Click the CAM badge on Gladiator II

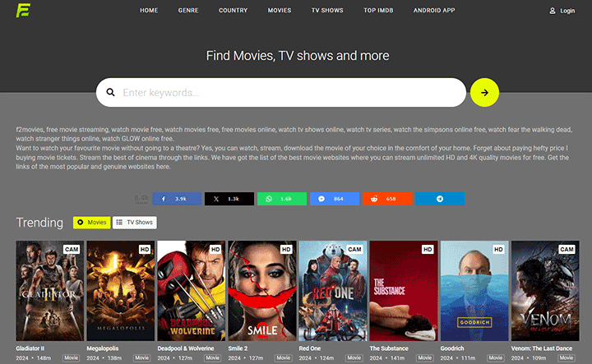(x=72, y=249)
